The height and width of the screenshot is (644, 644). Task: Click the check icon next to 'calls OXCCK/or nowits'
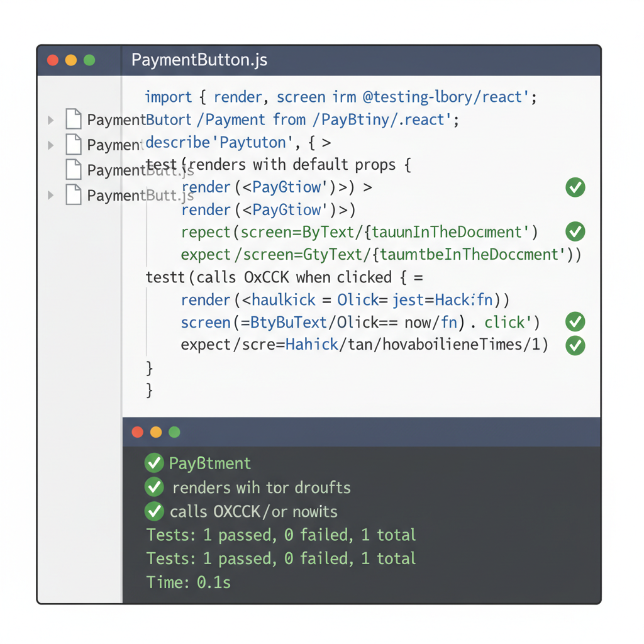pyautogui.click(x=154, y=511)
